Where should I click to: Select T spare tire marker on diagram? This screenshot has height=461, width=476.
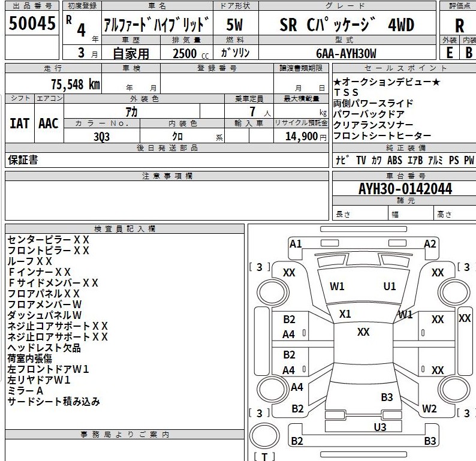click(265, 456)
